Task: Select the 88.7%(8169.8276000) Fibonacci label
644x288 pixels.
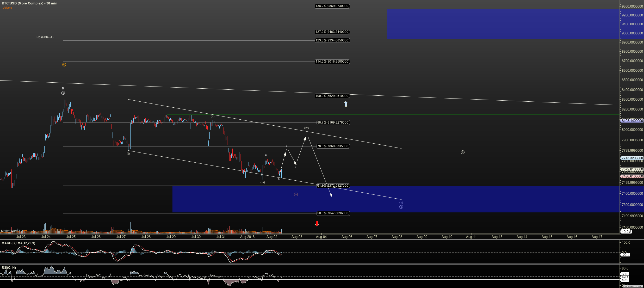Action: coord(333,122)
